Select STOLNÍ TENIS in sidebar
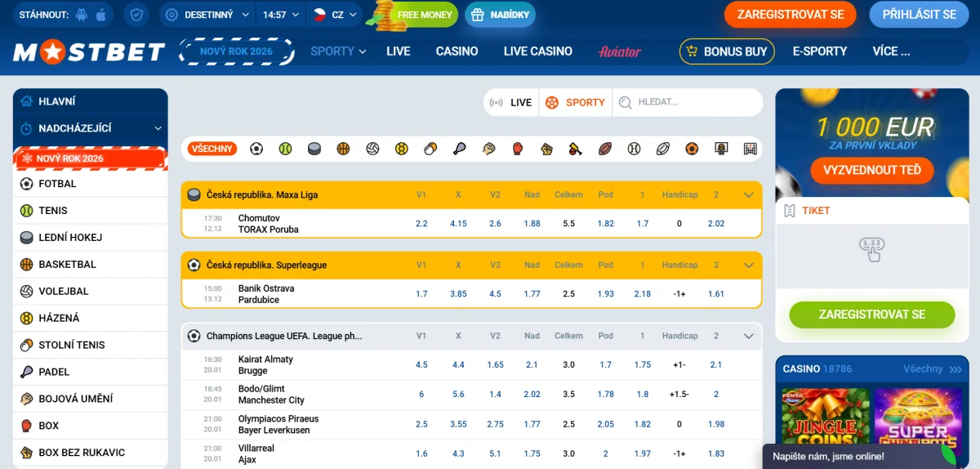Image resolution: width=980 pixels, height=469 pixels. tap(91, 345)
